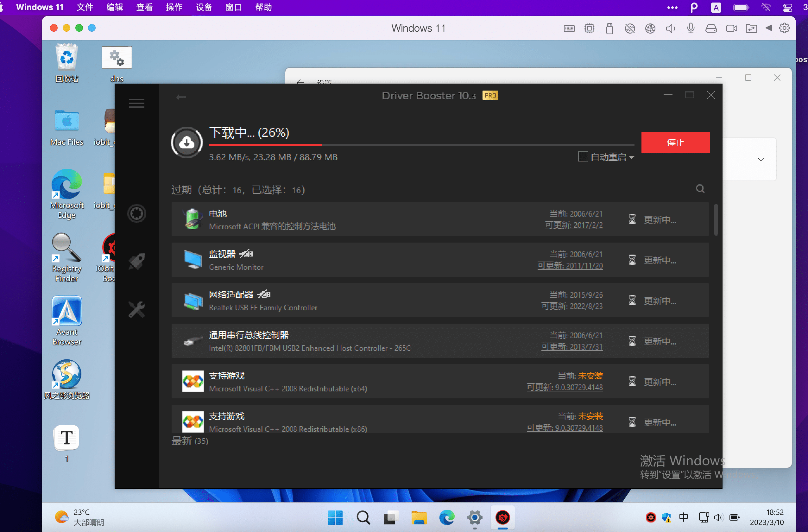Open 可更新: 9.0.30729.4148 link for x64 package
Screen dimensions: 808x532
pyautogui.click(x=565, y=387)
